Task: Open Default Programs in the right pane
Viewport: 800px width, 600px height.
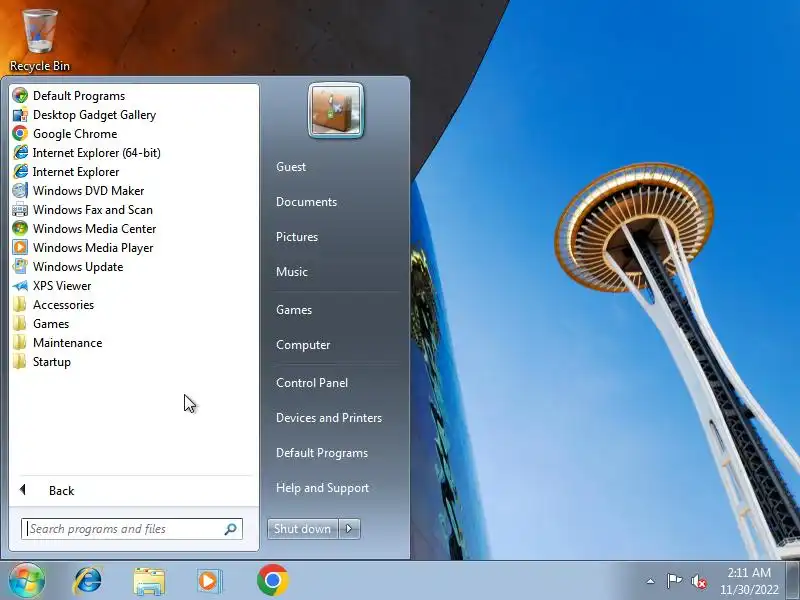Action: [x=321, y=453]
